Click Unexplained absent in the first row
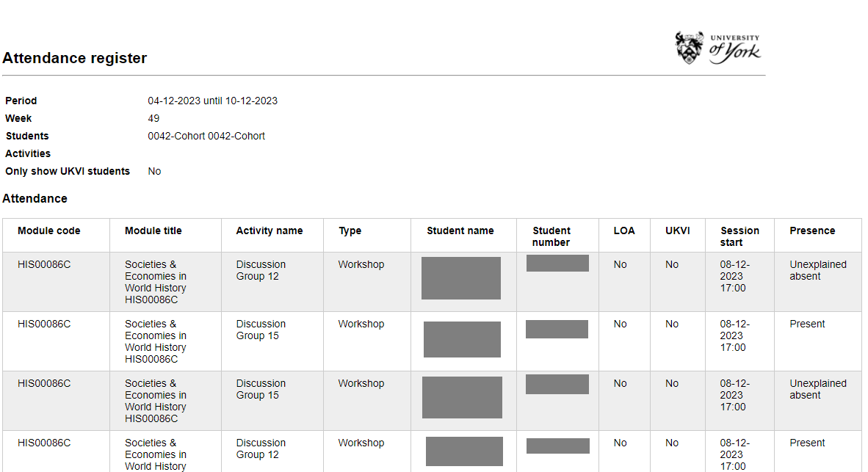This screenshot has height=472, width=868. click(817, 270)
